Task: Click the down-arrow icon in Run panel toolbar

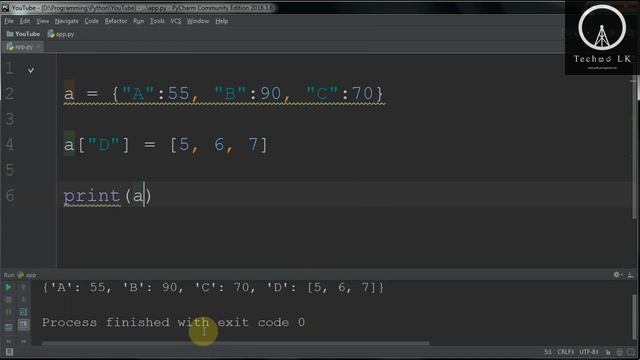Action: (x=24, y=300)
